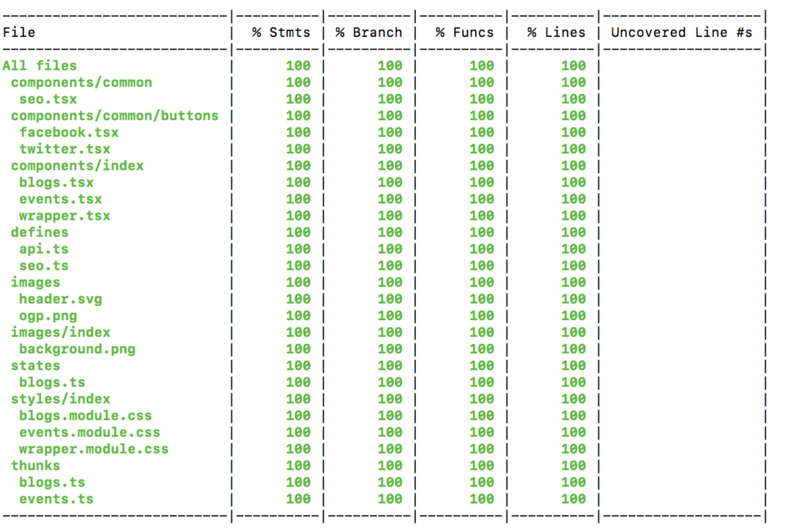
Task: Select the "wrapper.module.css" file name
Action: (94, 449)
